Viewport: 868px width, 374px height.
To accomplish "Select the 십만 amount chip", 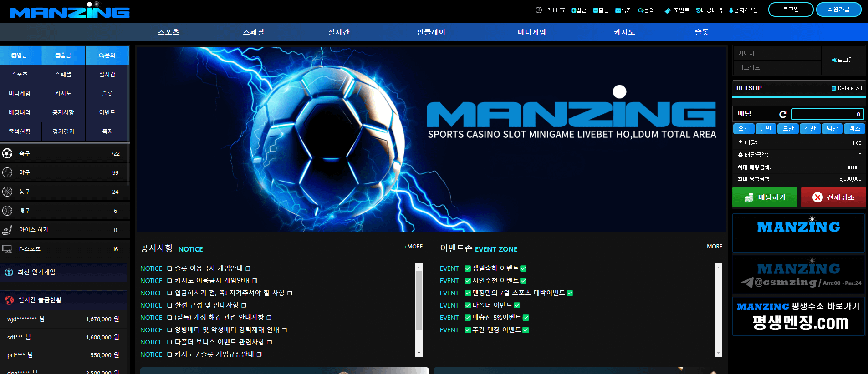I will [810, 129].
